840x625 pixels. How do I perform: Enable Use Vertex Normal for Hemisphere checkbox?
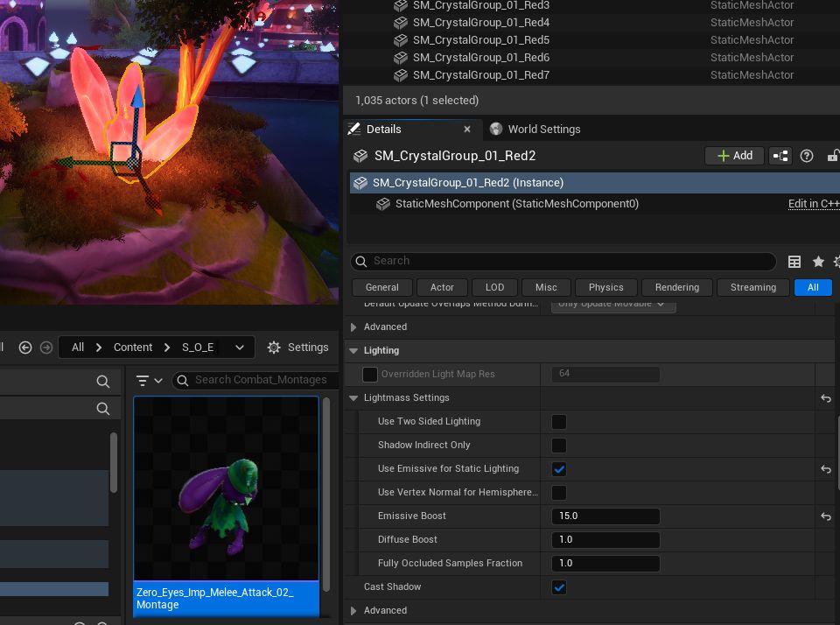click(559, 493)
